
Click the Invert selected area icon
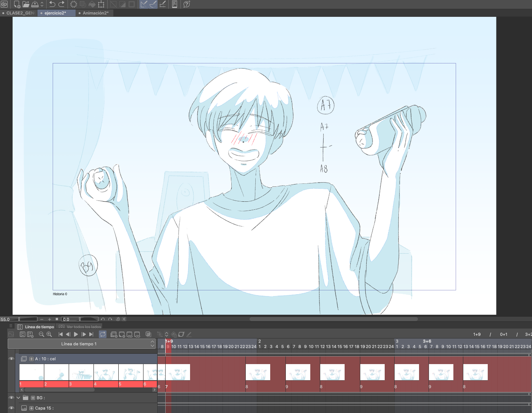coord(123,4)
